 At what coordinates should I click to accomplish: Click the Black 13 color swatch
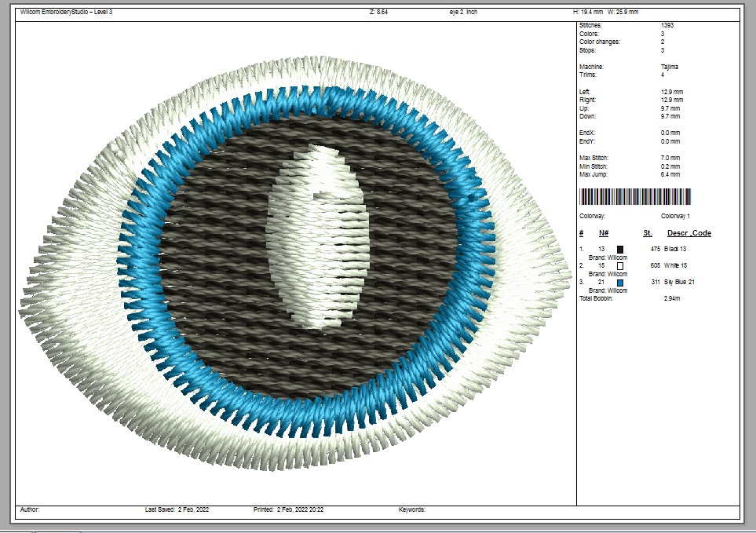click(620, 249)
